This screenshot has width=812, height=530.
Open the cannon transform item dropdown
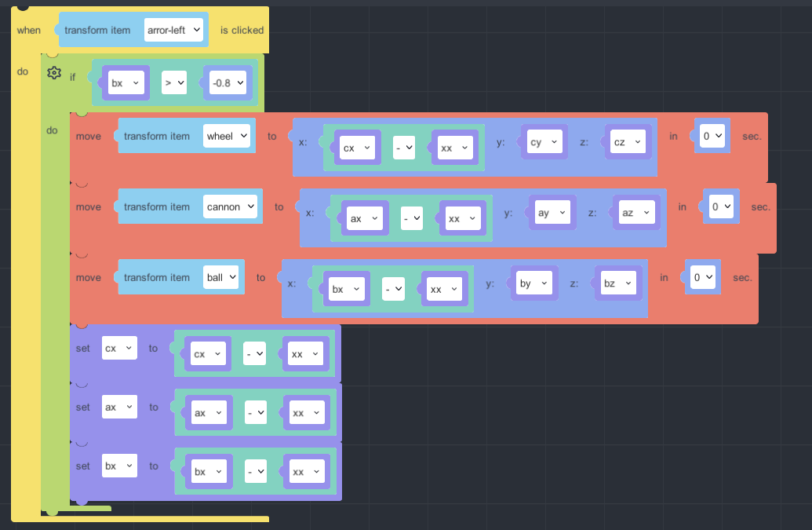229,207
